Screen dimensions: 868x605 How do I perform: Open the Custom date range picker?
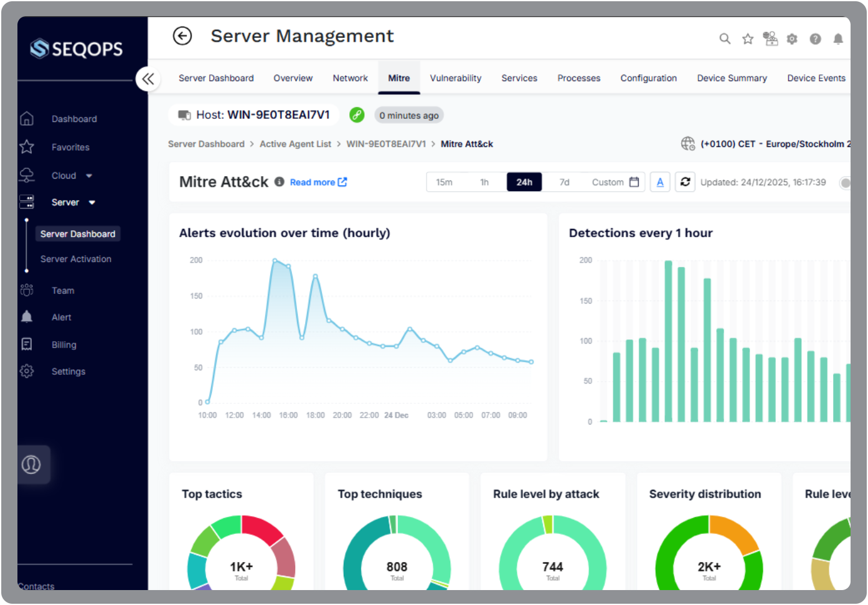(615, 182)
